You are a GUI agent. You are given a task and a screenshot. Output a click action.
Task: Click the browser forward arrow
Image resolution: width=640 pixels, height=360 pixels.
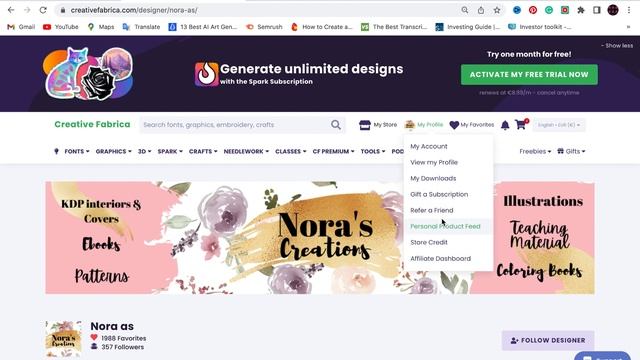pos(27,10)
